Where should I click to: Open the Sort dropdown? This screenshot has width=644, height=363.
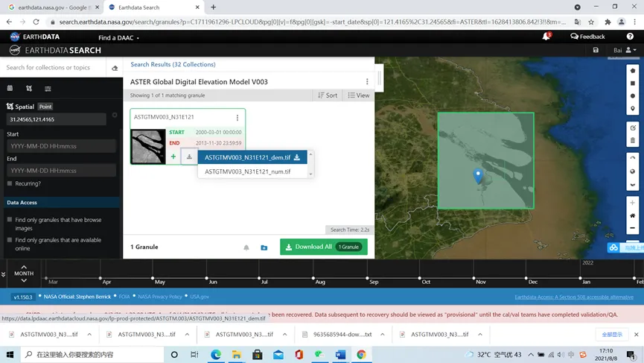pyautogui.click(x=328, y=95)
